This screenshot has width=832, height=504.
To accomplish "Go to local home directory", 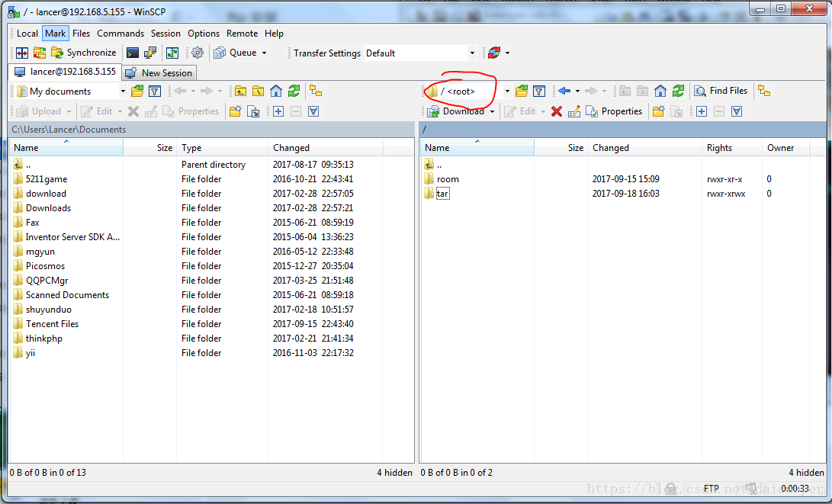I will (x=276, y=91).
